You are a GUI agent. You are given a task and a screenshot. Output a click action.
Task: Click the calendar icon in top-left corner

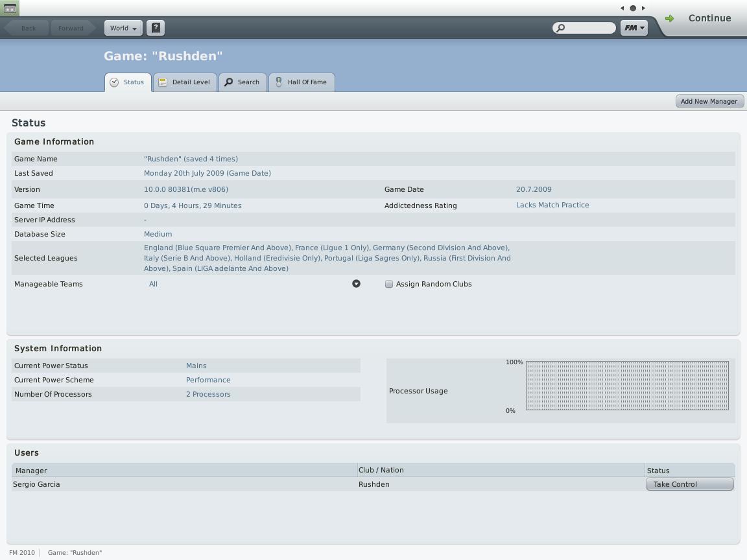[10, 8]
